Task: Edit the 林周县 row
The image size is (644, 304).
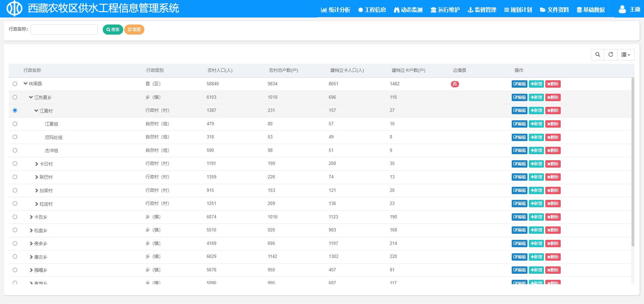Action: point(519,84)
